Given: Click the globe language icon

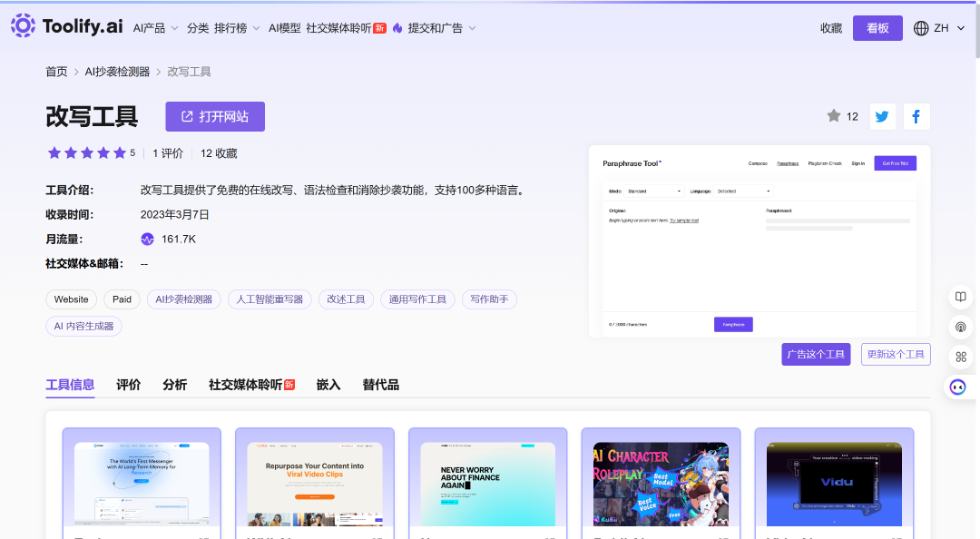Looking at the screenshot, I should [921, 28].
